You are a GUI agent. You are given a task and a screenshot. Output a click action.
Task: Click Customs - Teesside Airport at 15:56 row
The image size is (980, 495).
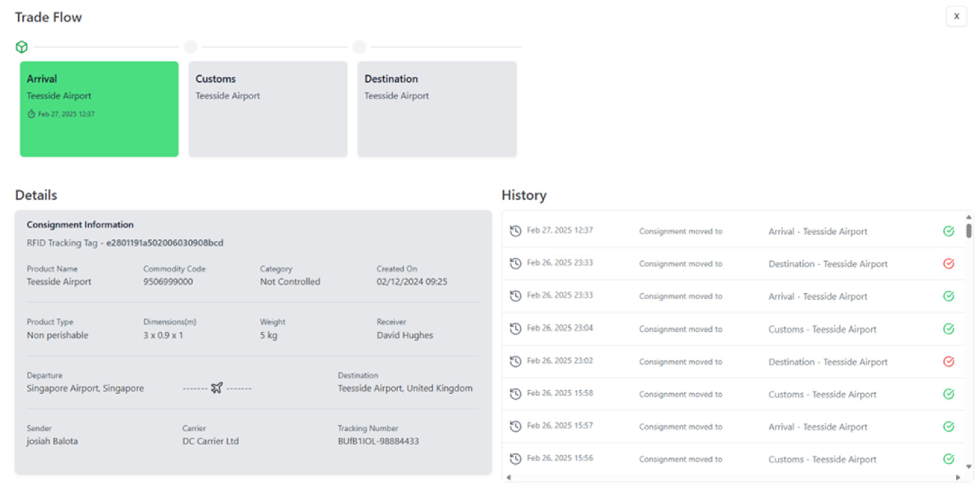click(822, 459)
